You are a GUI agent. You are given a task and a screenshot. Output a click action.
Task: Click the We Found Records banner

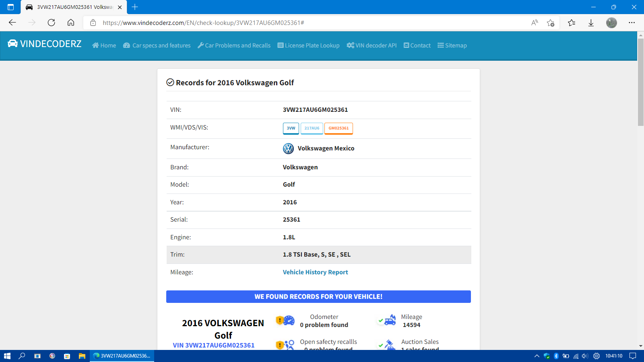(x=318, y=296)
